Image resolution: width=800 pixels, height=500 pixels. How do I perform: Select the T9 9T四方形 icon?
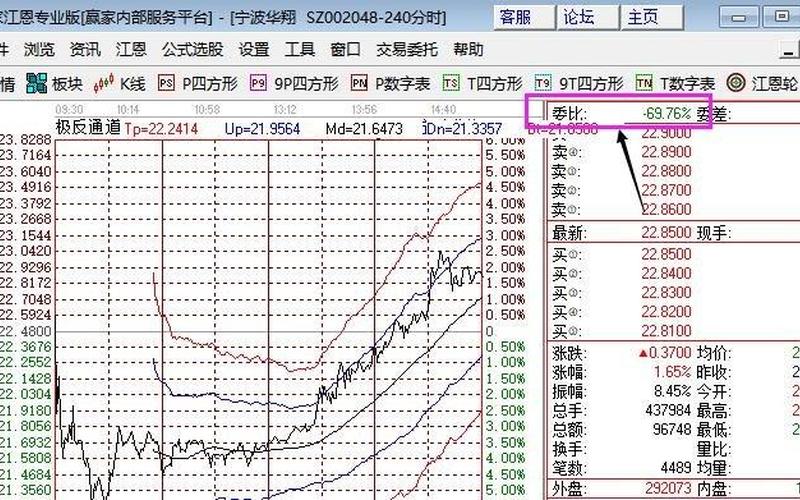coord(543,83)
